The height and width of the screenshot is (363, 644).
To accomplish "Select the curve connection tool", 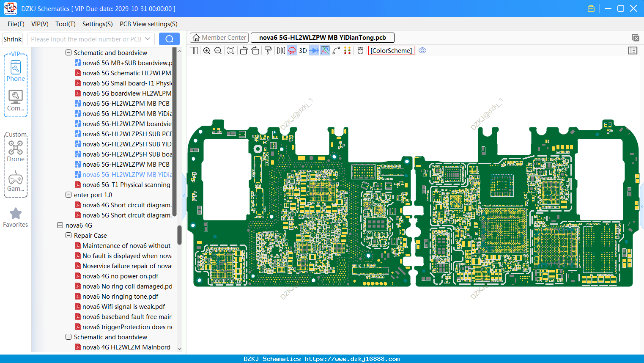I will point(337,51).
